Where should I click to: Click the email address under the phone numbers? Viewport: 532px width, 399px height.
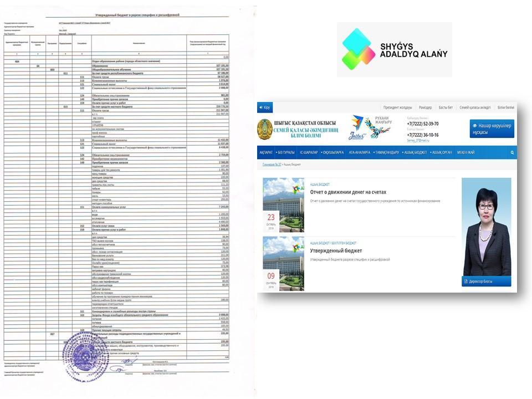click(418, 140)
